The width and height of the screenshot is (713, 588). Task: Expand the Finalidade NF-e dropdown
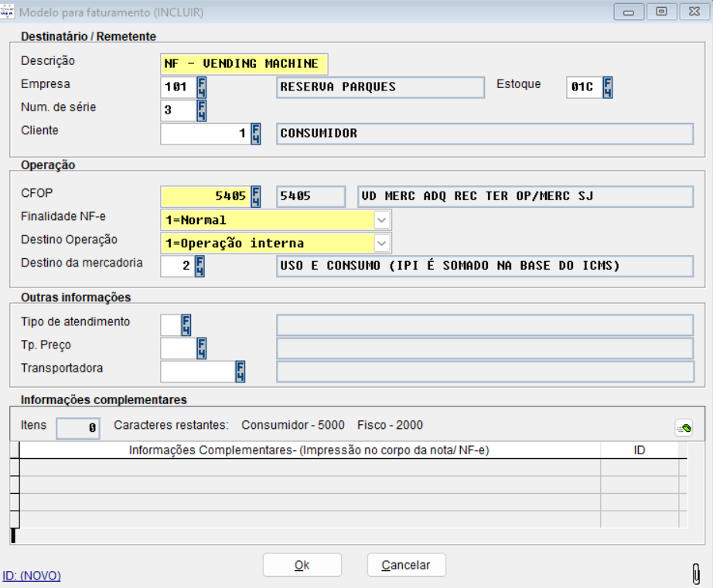(382, 220)
